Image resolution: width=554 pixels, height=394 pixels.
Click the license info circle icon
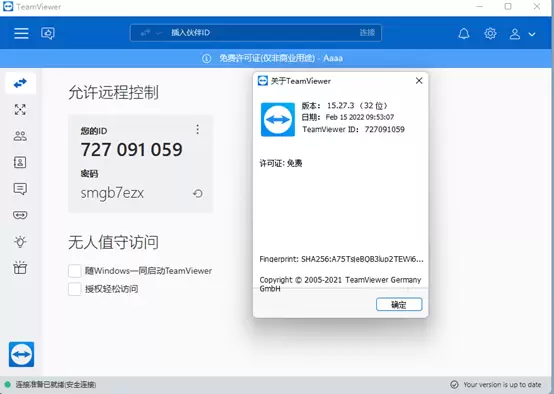click(x=206, y=58)
